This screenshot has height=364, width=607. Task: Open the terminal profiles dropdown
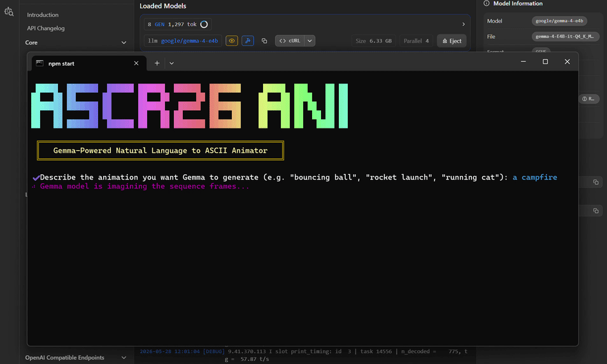[171, 63]
